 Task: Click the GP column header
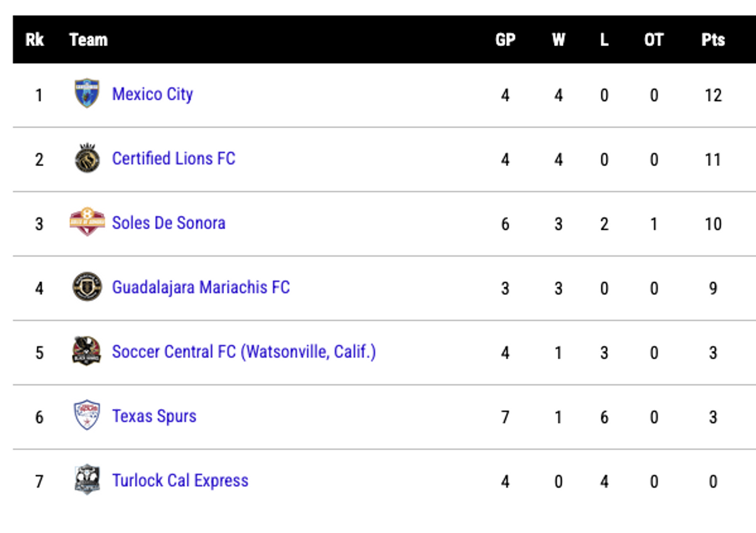[x=505, y=40]
